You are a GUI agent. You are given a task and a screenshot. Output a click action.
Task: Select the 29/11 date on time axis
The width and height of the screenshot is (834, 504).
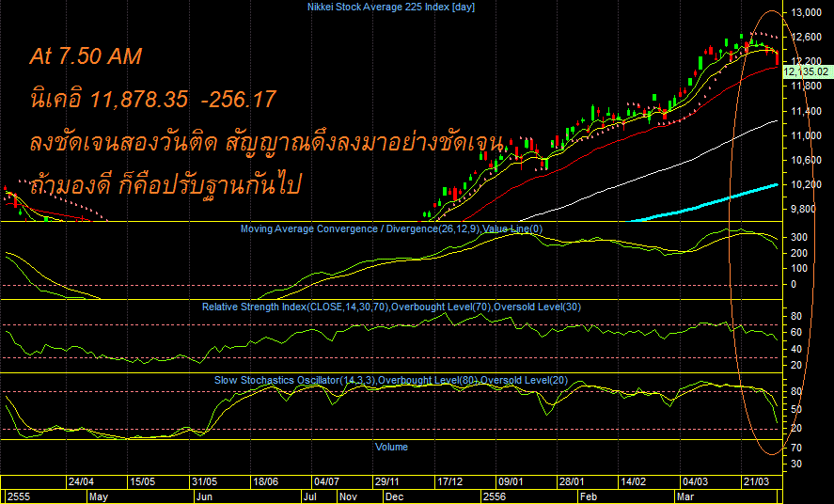pos(387,481)
